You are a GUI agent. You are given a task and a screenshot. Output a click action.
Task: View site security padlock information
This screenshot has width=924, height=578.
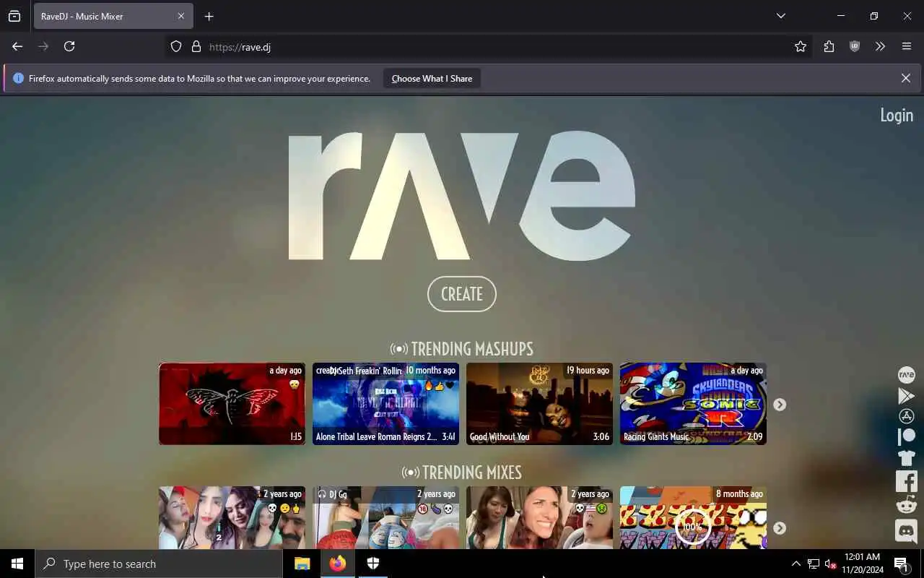(196, 46)
